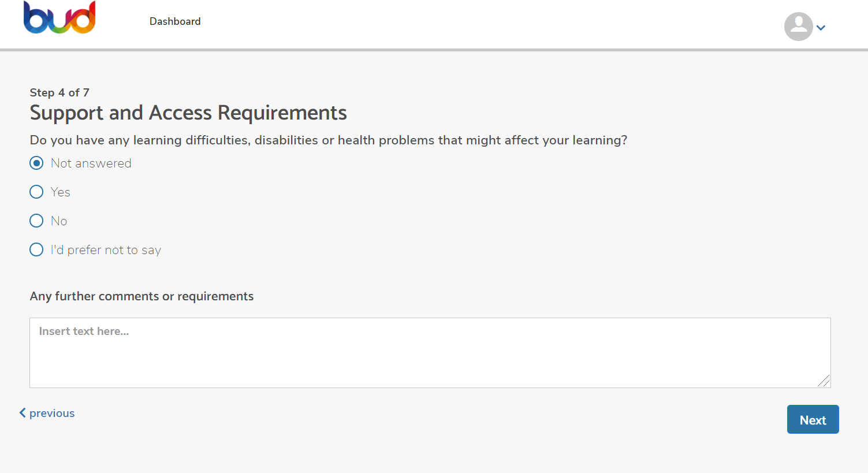Click the Step 4 of 7 heading area
This screenshot has width=868, height=473.
[x=59, y=92]
